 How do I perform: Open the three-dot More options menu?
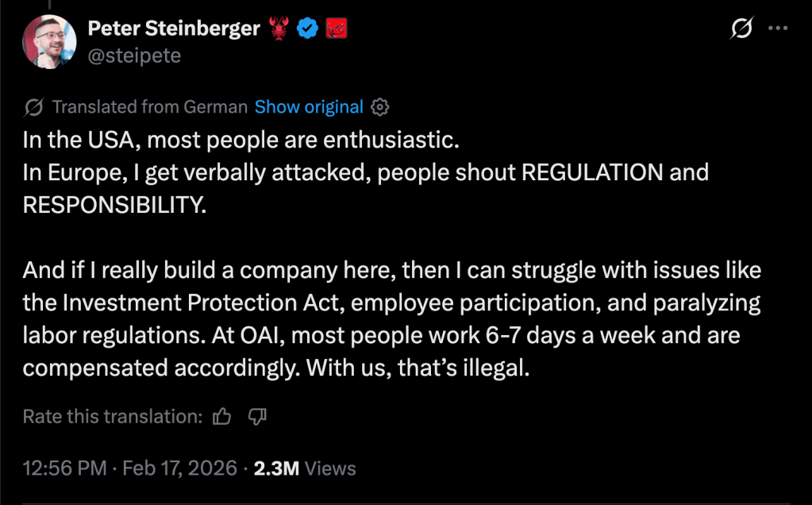[x=777, y=29]
